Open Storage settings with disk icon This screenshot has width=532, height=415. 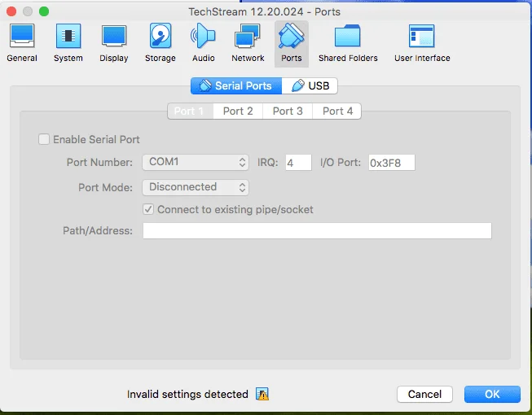pos(160,42)
